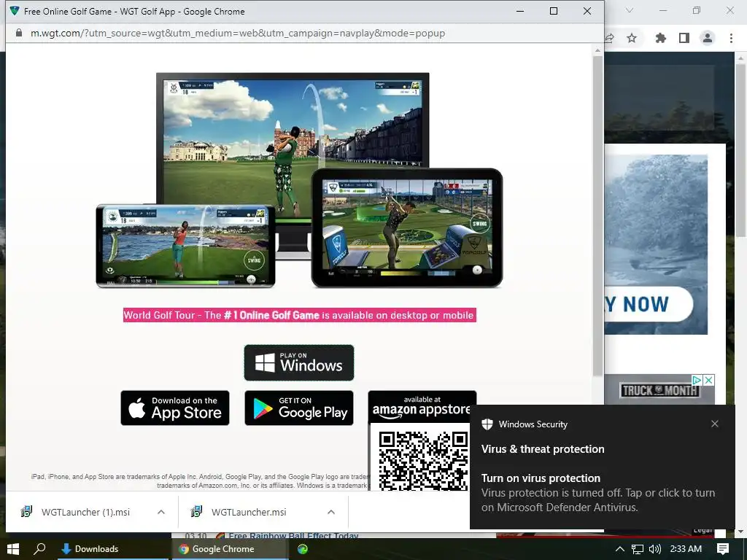Click the AdChoices icon on the ad
Screen dimensions: 747x560
pyautogui.click(x=697, y=380)
